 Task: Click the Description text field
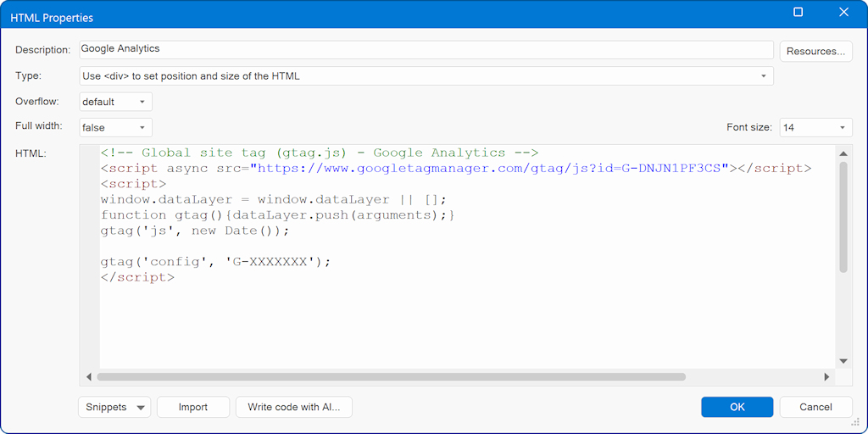click(x=426, y=50)
